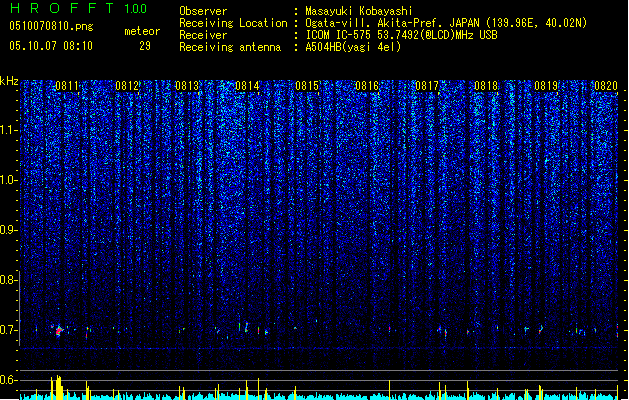
Task: Click the strong red meteor echo near 0811
Action: tap(59, 331)
